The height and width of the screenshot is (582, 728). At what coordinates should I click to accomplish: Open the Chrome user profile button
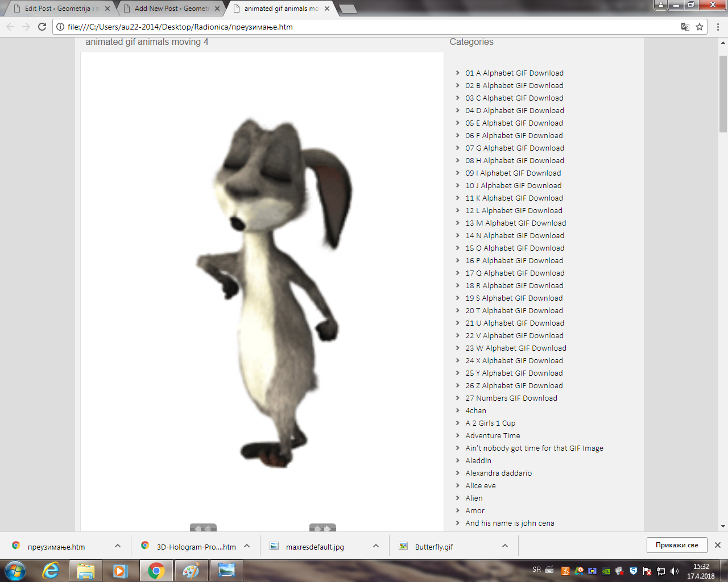coord(660,5)
